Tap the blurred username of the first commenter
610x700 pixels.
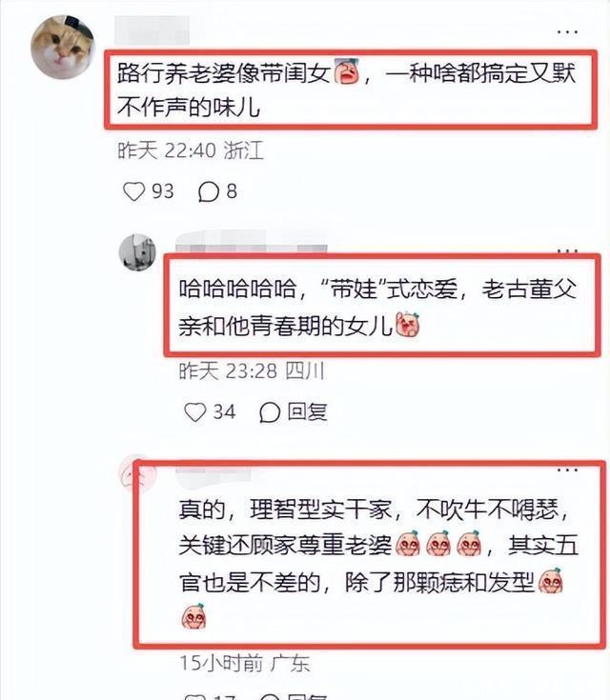[x=152, y=30]
